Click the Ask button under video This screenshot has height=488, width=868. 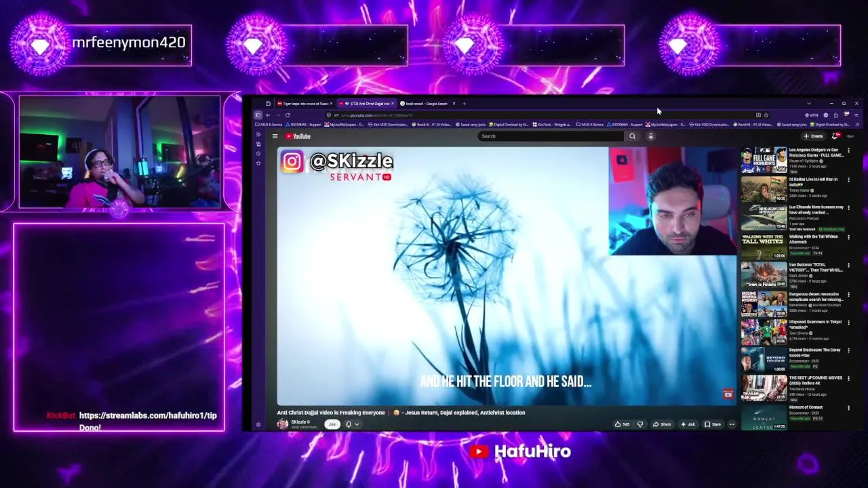688,424
